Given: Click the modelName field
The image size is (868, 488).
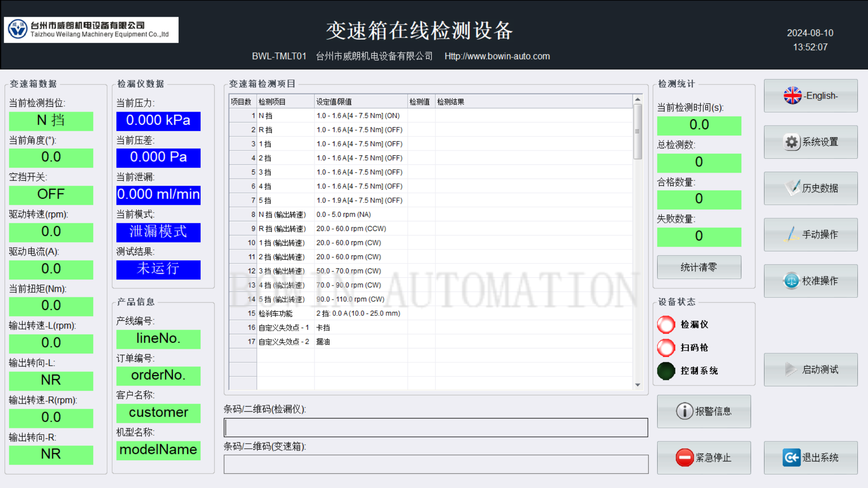Looking at the screenshot, I should [x=158, y=450].
